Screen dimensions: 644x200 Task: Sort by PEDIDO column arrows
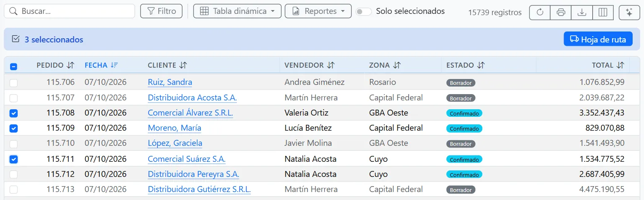pos(70,65)
